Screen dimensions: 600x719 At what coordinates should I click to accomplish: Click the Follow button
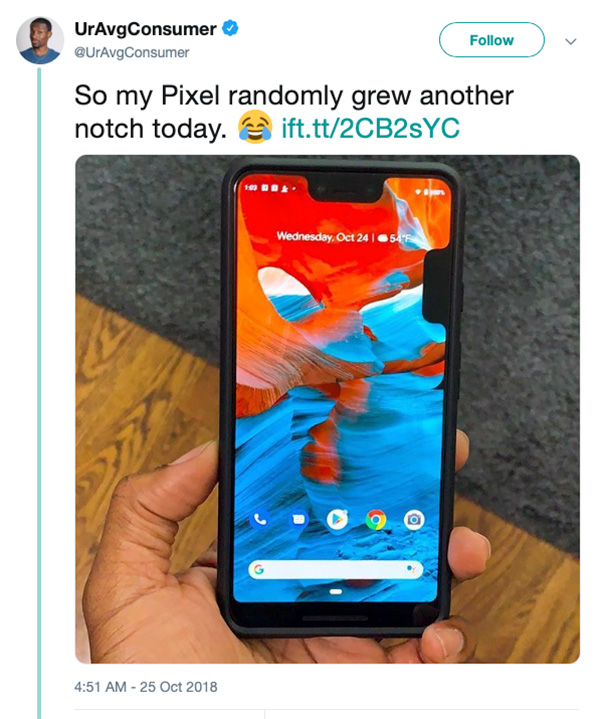(x=492, y=40)
